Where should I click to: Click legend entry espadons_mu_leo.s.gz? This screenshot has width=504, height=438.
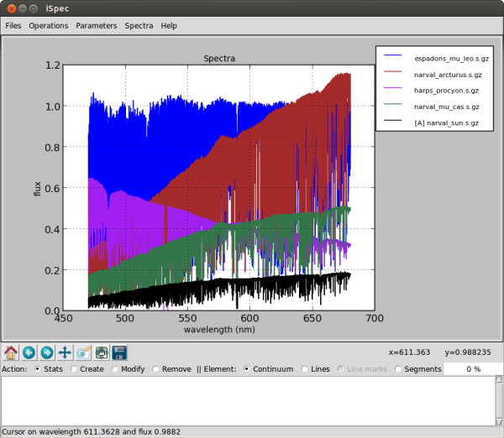tap(452, 59)
